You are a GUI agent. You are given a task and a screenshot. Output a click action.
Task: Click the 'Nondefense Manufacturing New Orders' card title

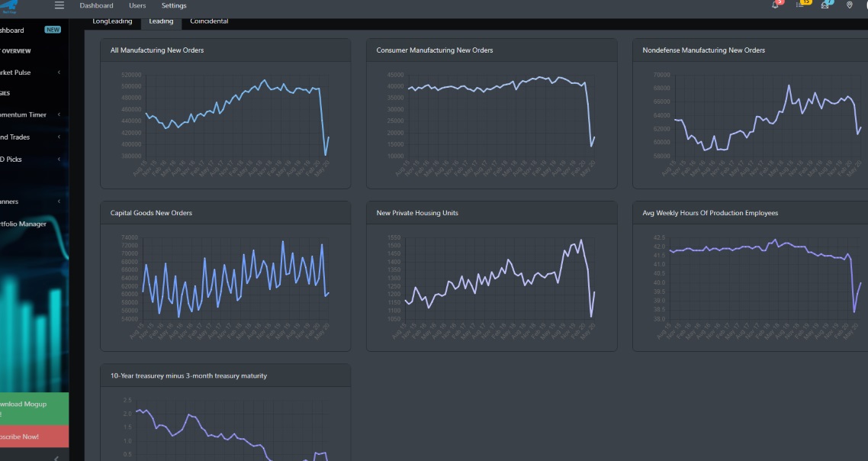(703, 50)
